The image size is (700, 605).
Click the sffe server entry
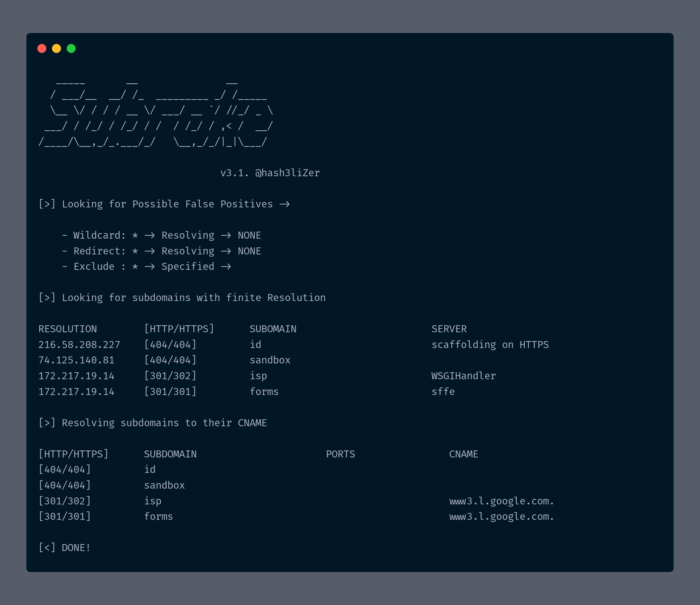[443, 392]
